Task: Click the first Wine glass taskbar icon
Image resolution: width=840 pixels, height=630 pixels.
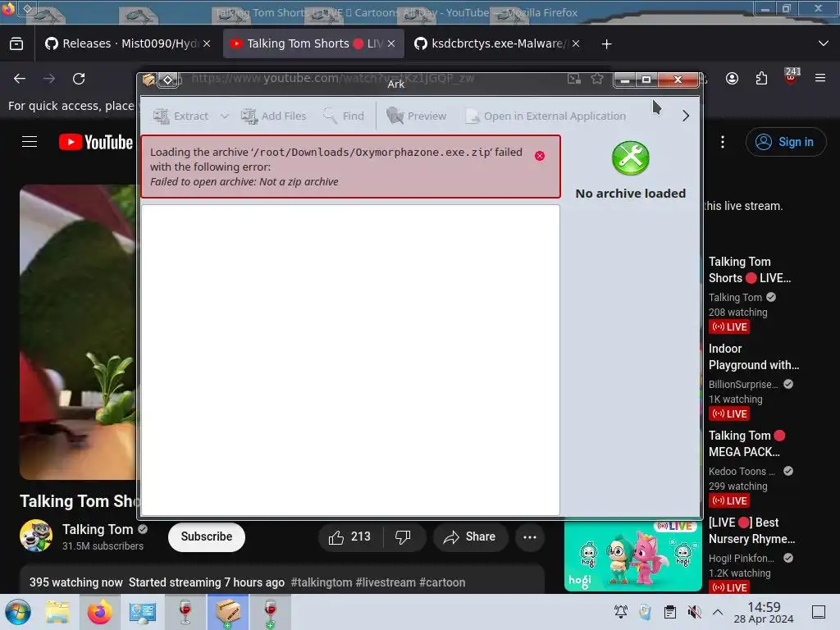Action: (185, 612)
